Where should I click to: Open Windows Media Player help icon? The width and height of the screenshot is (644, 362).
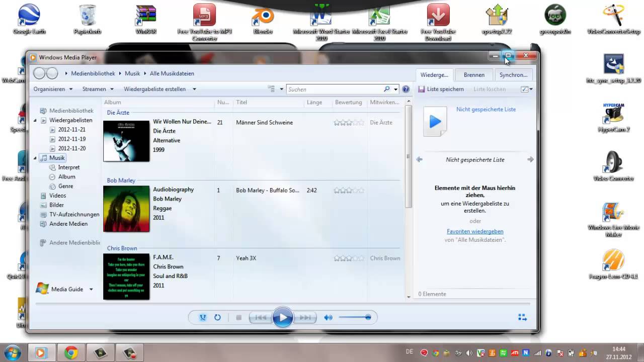[x=406, y=89]
